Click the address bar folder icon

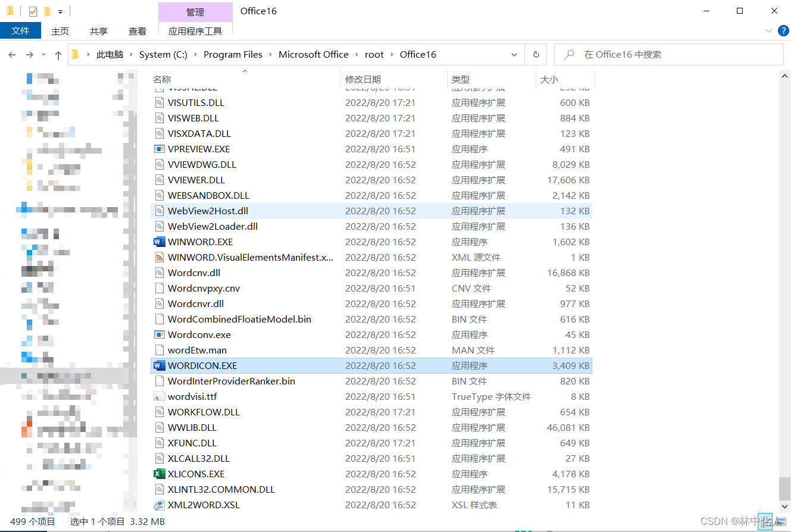point(75,54)
